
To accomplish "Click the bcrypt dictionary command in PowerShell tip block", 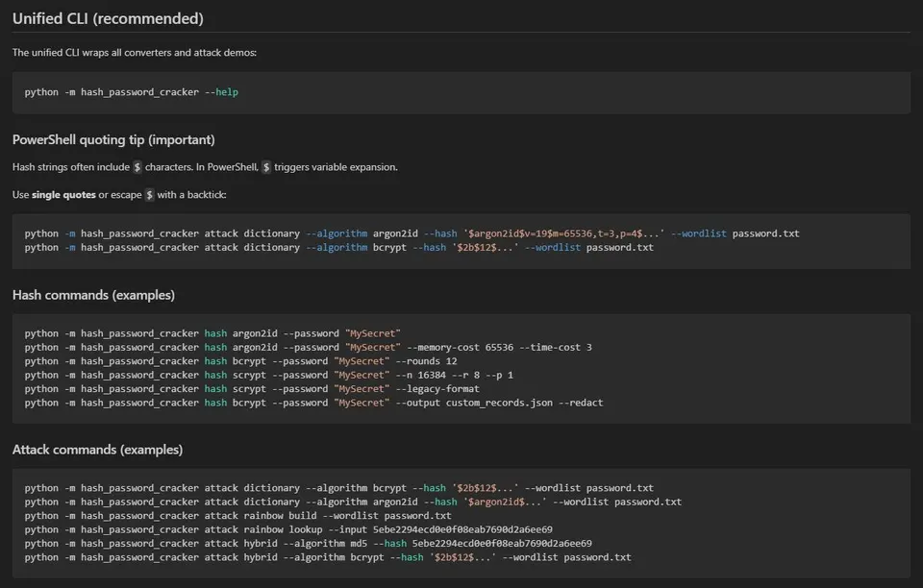I will click(339, 248).
